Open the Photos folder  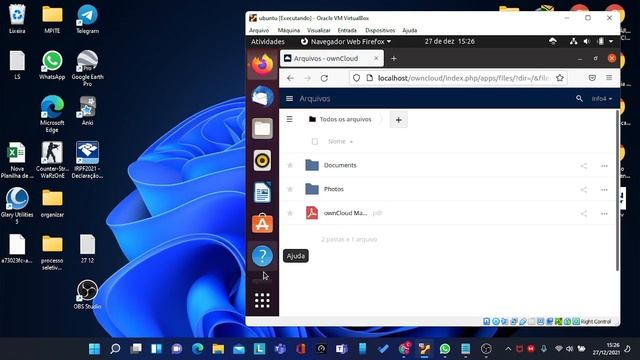pyautogui.click(x=334, y=189)
